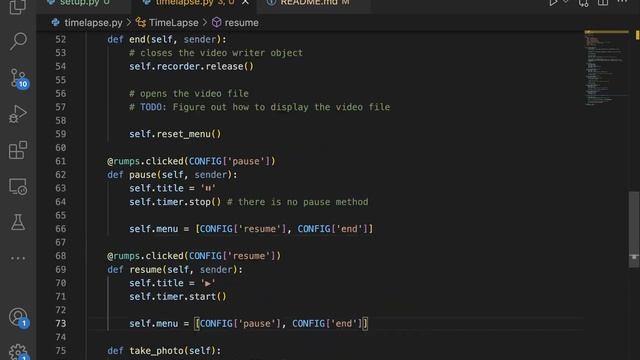Click 'def pause(self, sender):' line
Image resolution: width=640 pixels, height=360 pixels.
[172, 175]
